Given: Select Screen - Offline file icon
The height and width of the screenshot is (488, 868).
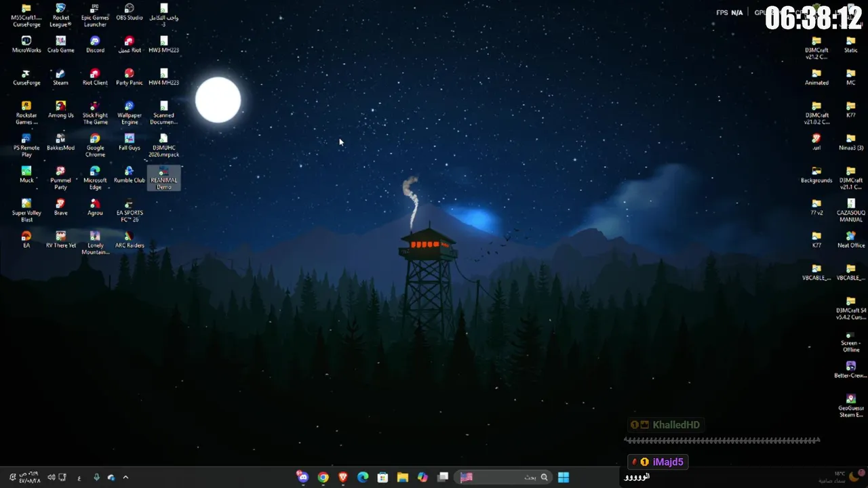Looking at the screenshot, I should pos(850,340).
